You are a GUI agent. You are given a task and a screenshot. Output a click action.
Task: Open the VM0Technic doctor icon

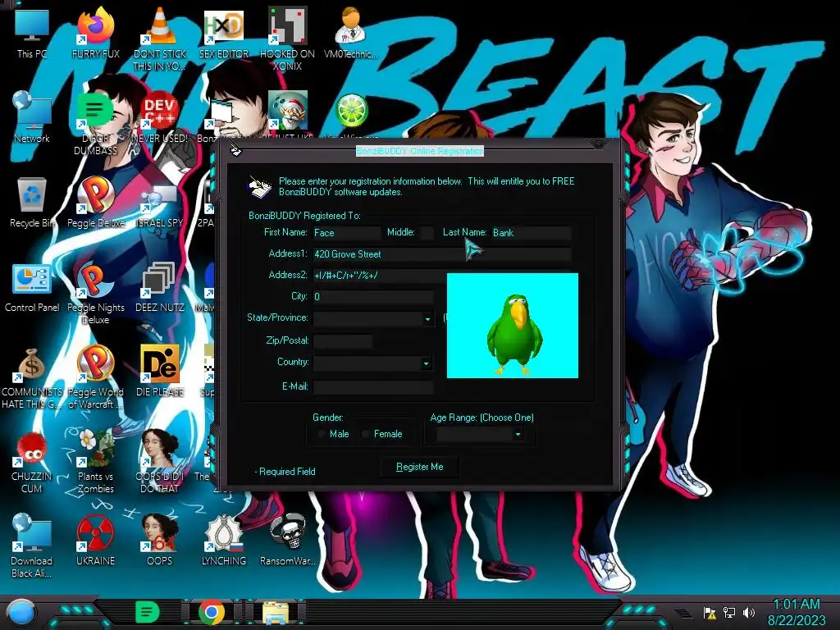pyautogui.click(x=351, y=33)
